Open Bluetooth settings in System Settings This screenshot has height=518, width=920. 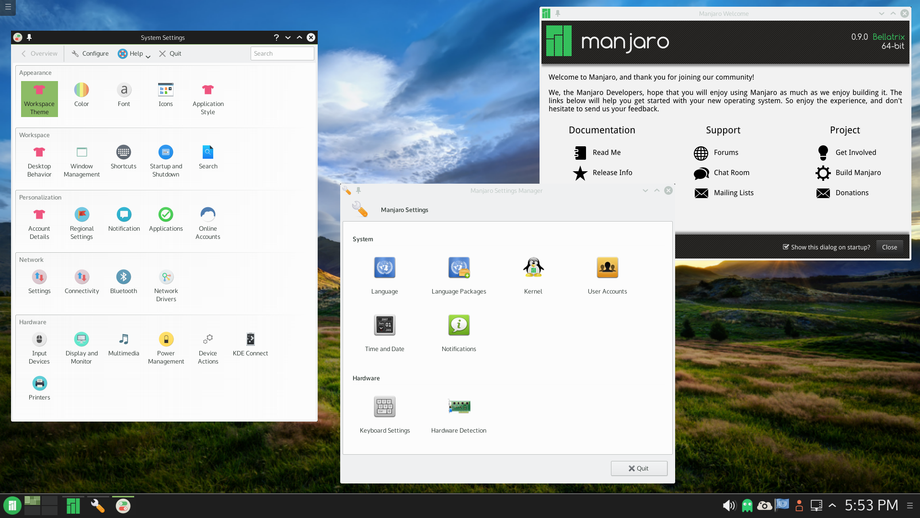click(x=123, y=281)
